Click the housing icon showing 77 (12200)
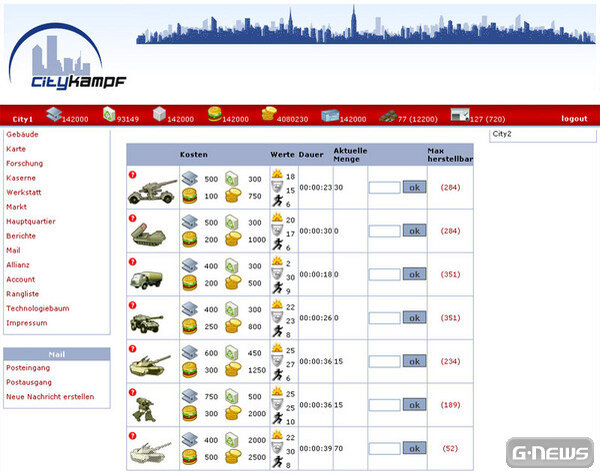 tap(388, 116)
